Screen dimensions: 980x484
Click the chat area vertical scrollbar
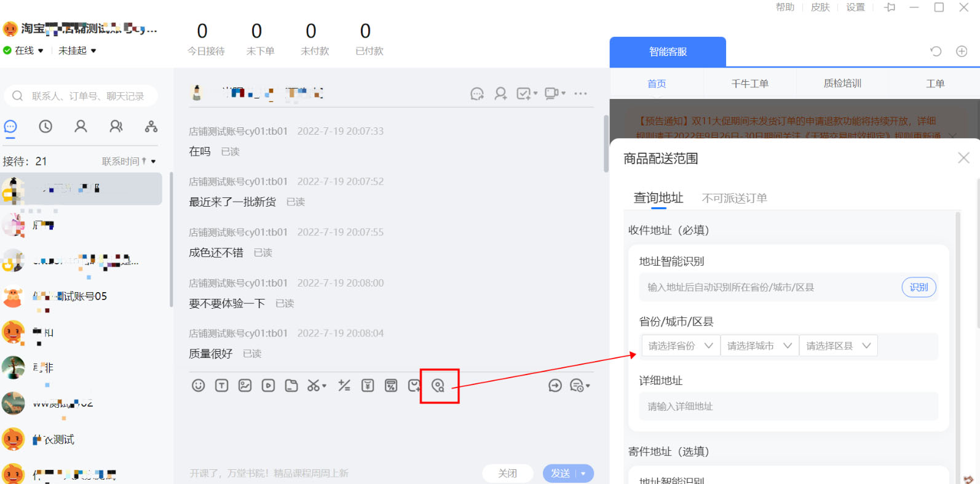point(606,143)
